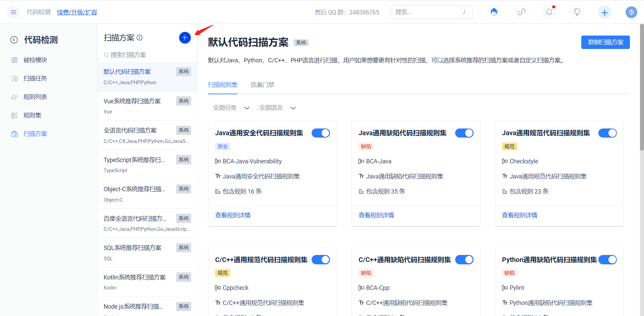The width and height of the screenshot is (644, 316).
Task: Click the page vertical scrollbar
Action: (x=642, y=87)
